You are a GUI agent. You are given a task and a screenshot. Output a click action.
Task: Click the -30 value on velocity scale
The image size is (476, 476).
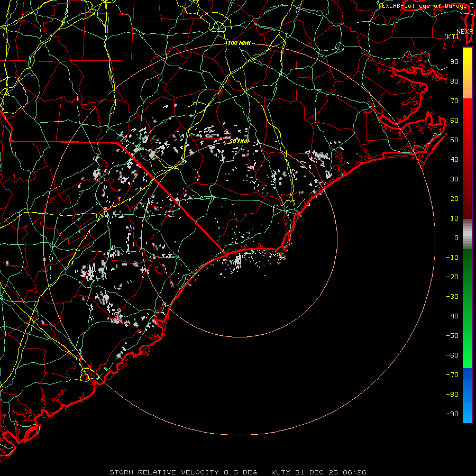(452, 297)
